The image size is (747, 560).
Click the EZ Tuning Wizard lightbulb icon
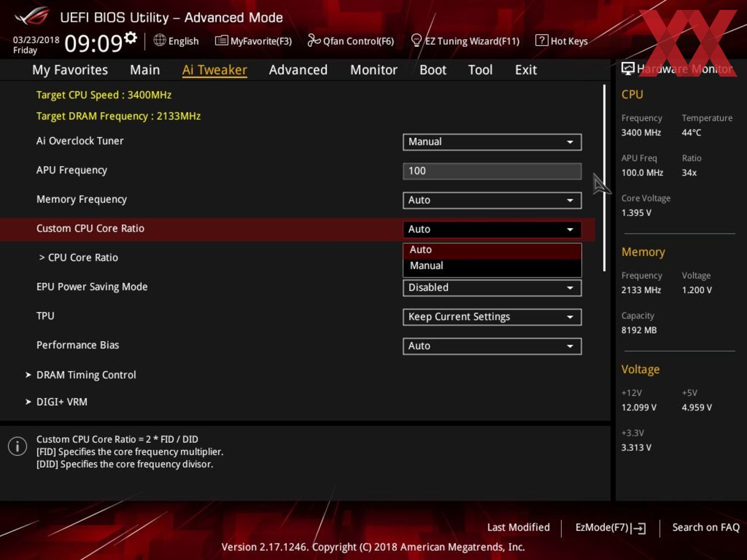(416, 40)
